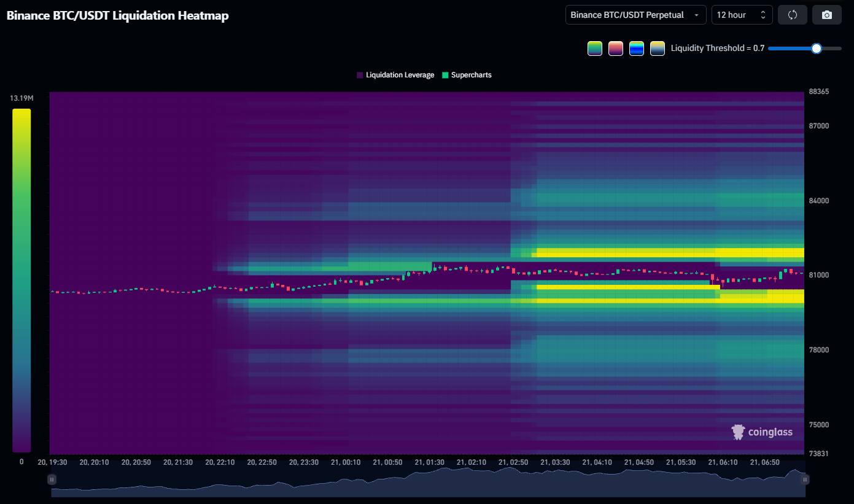Screen dimensions: 854x504
Task: Click the 75000 price axis label
Action: click(819, 425)
